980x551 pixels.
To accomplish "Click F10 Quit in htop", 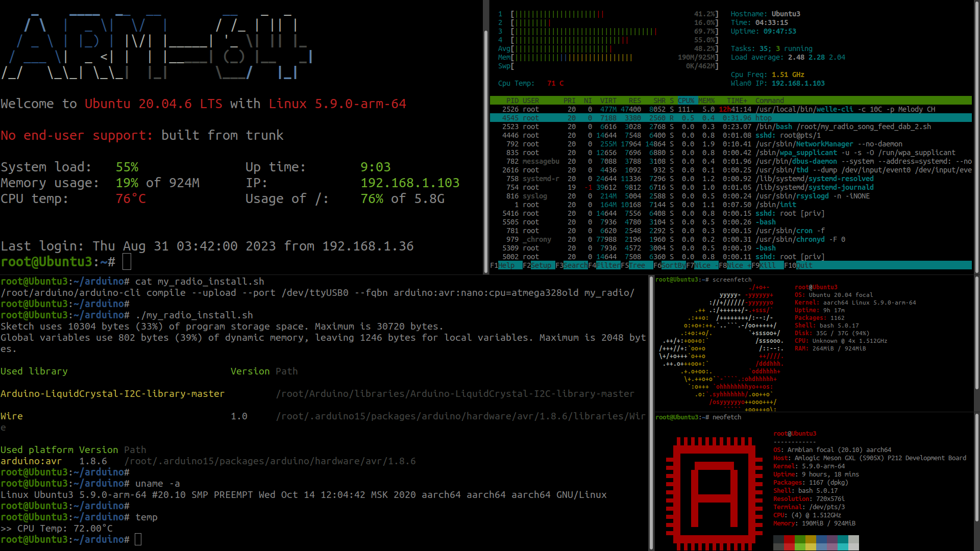I will click(x=804, y=265).
